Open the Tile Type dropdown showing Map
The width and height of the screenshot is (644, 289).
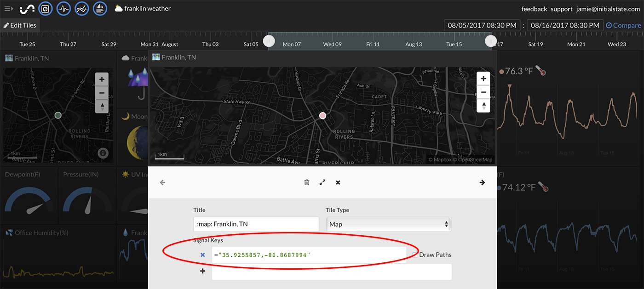click(x=388, y=224)
